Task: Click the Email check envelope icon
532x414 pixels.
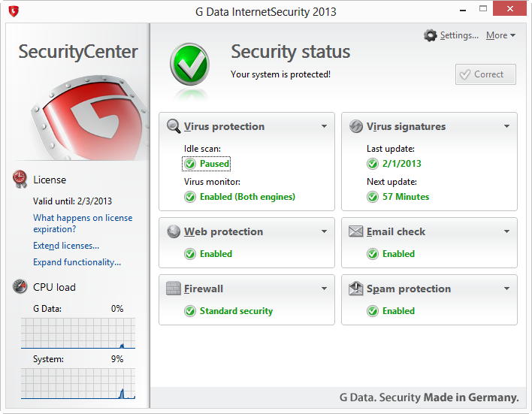Action: (x=356, y=231)
